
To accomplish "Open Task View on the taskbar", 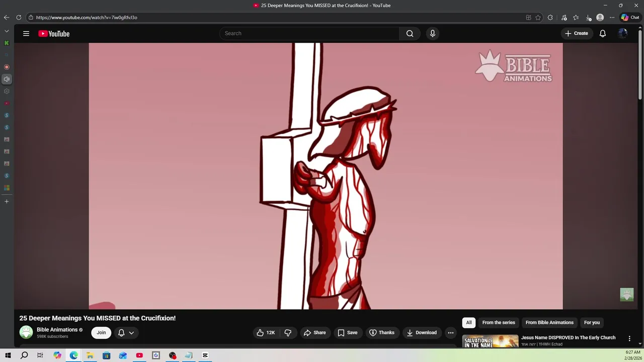I will (x=40, y=355).
